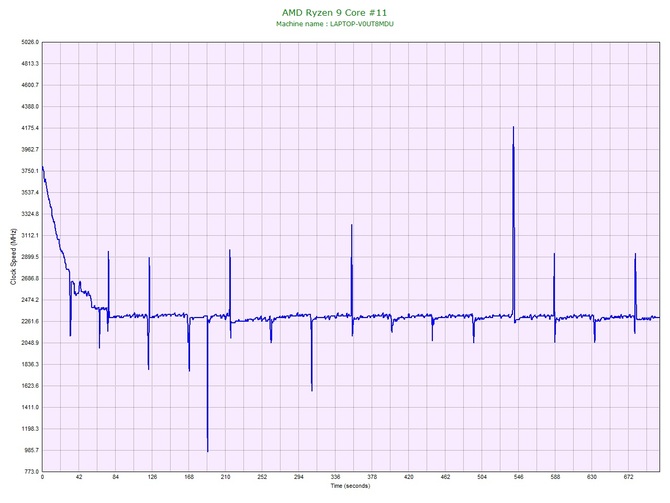
Task: Click the chart title AMD Ryzen 9 Core #11
Action: point(334,12)
